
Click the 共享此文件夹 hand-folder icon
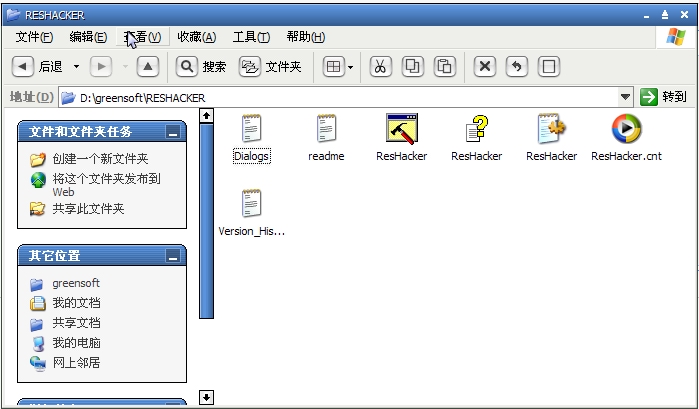click(37, 209)
